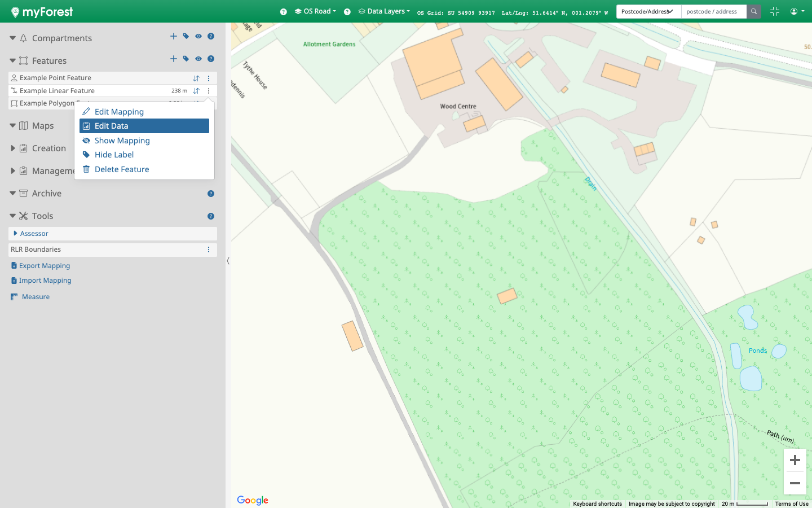Toggle visibility of all Compartments

tap(198, 36)
